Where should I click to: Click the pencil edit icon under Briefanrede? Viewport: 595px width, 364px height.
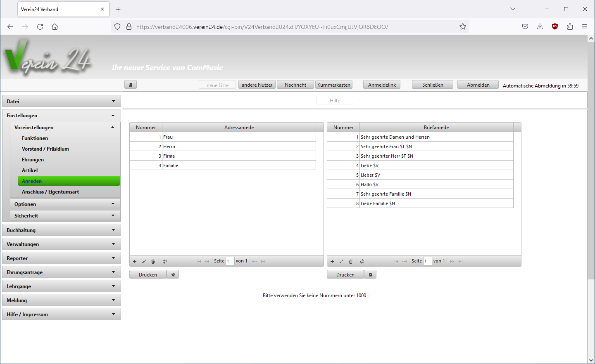341,262
